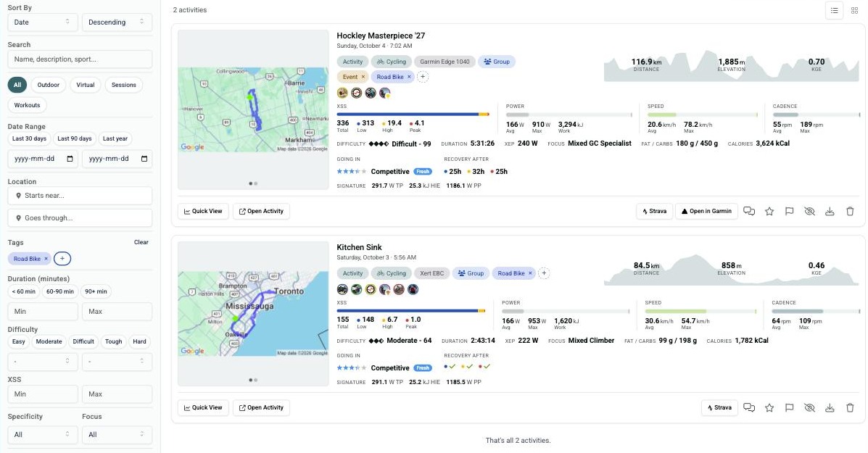Open minimum difficulty dropdown

click(x=43, y=362)
